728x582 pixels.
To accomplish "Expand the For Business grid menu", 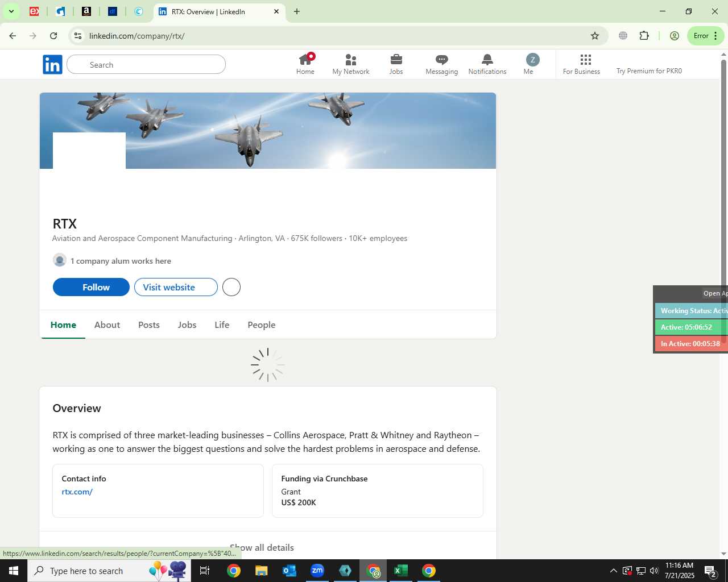I will tap(582, 64).
